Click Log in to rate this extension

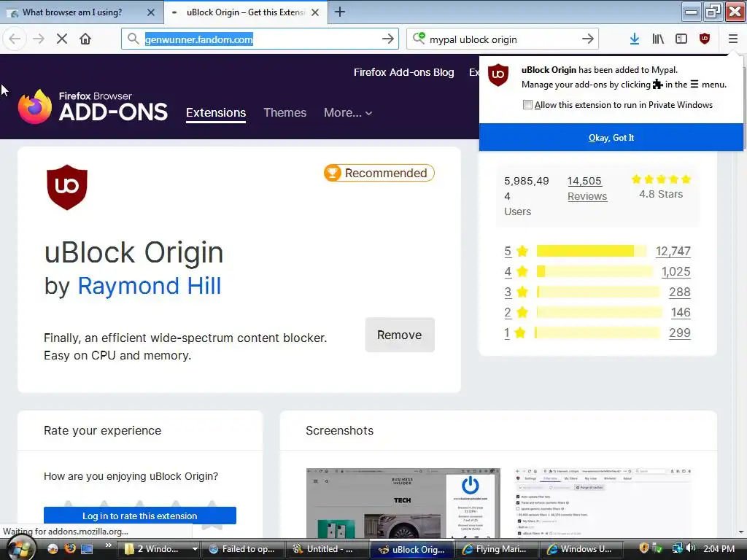139,516
